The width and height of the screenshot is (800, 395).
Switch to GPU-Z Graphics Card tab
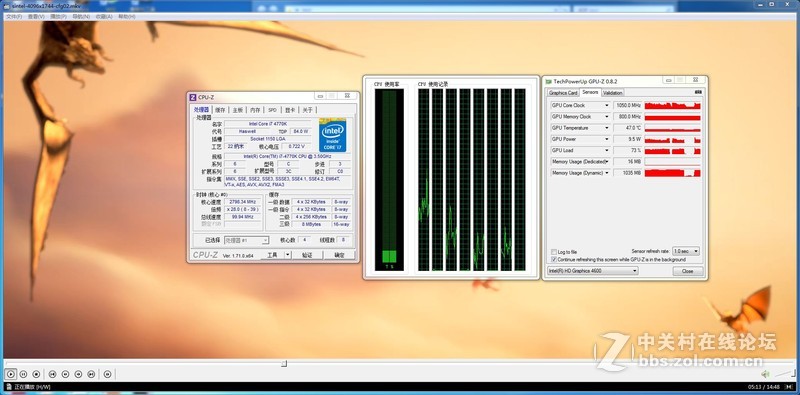coord(563,93)
